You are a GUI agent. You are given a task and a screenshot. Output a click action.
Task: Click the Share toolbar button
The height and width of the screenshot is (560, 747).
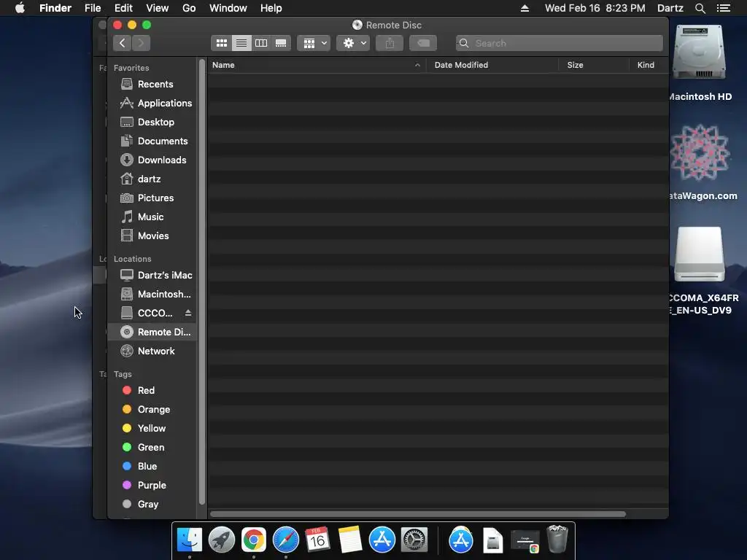pos(390,43)
